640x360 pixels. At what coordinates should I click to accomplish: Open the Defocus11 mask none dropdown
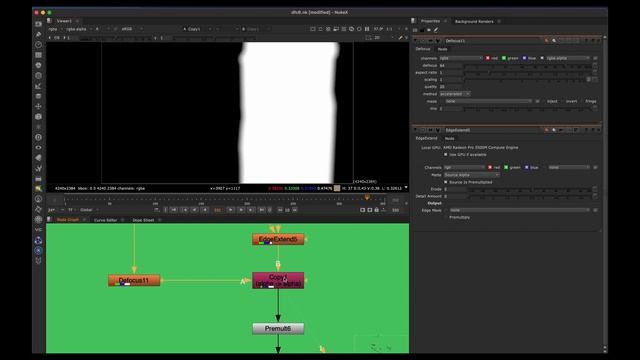[x=488, y=101]
